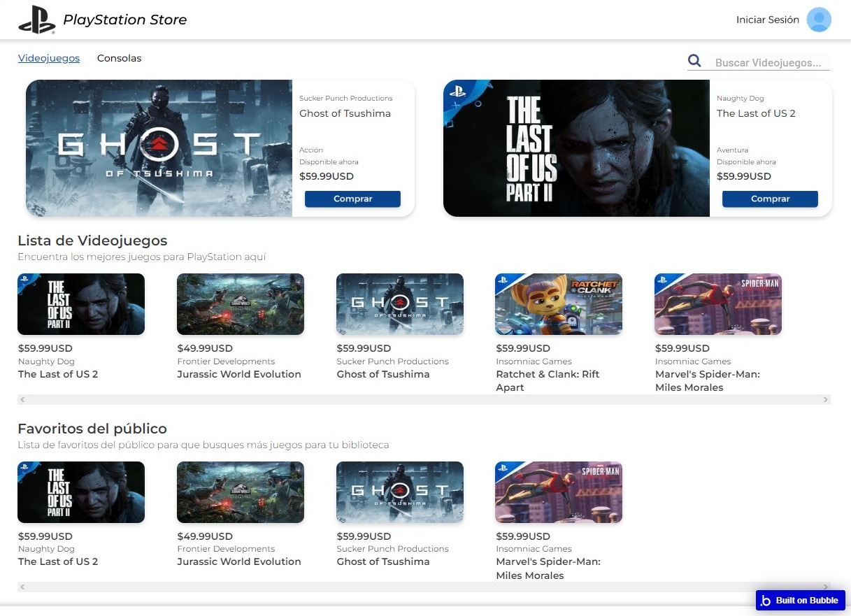Click left arrow of Lista de Videojuegos scrollbar
This screenshot has height=616, width=851.
(x=22, y=400)
